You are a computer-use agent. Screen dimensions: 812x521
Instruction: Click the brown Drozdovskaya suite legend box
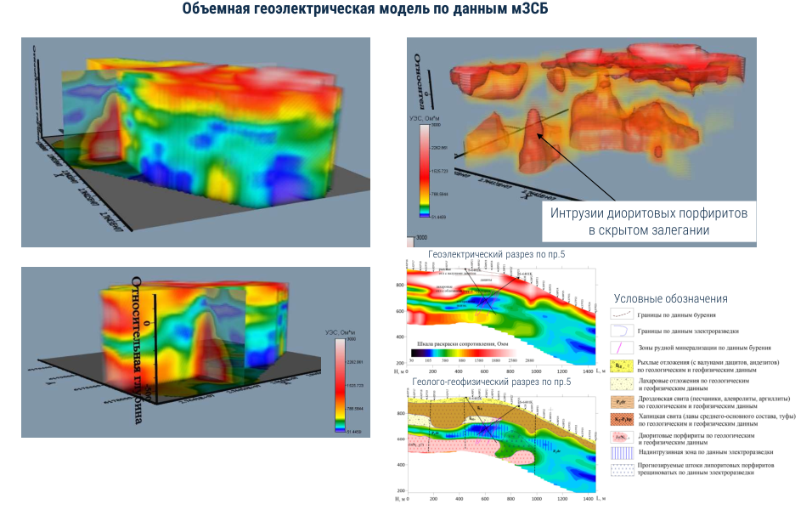point(623,401)
